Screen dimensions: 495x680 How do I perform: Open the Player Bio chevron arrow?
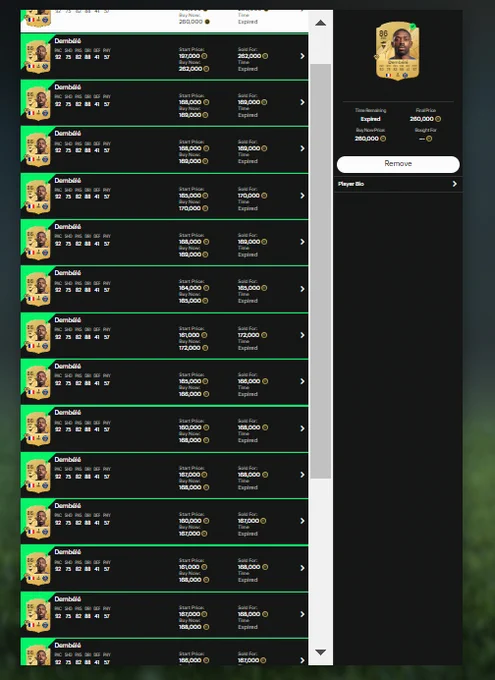click(x=454, y=184)
